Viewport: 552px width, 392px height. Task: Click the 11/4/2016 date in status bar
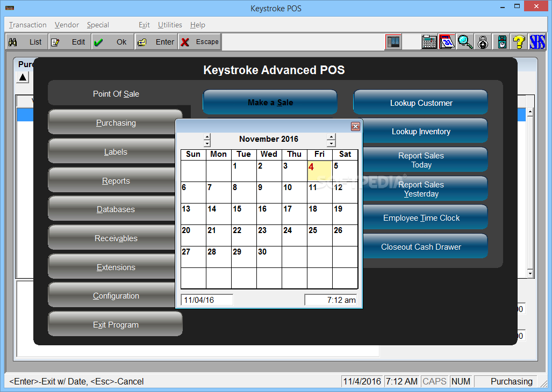coord(362,381)
